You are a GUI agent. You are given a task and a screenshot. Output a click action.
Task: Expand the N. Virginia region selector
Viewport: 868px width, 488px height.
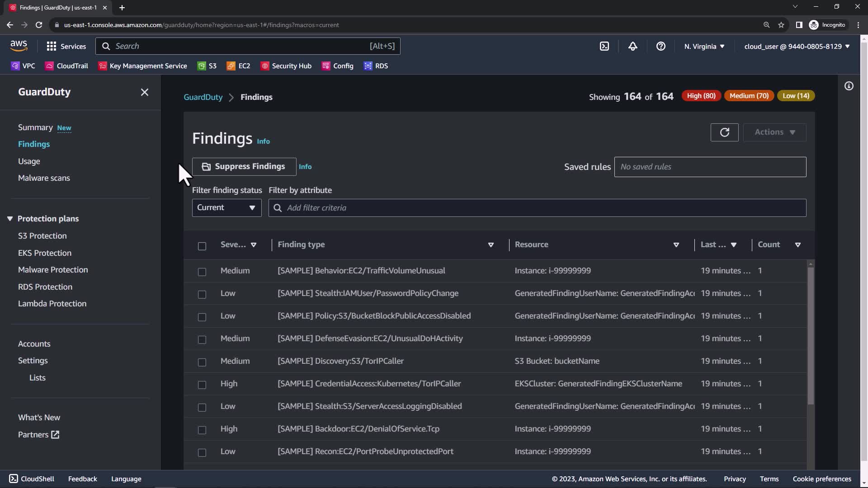704,46
